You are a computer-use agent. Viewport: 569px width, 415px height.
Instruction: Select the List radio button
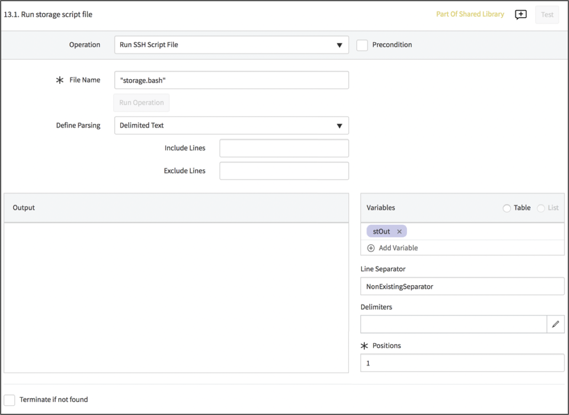tap(541, 208)
